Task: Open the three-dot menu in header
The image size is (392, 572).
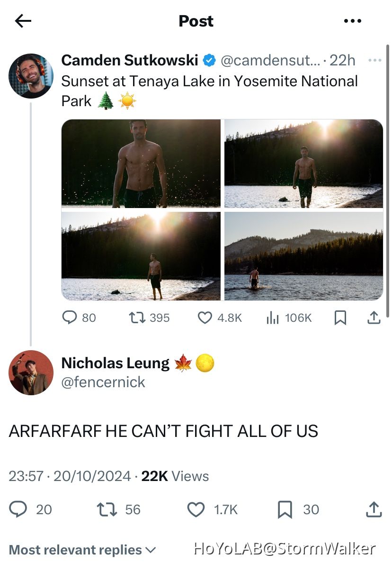Action: coord(352,21)
